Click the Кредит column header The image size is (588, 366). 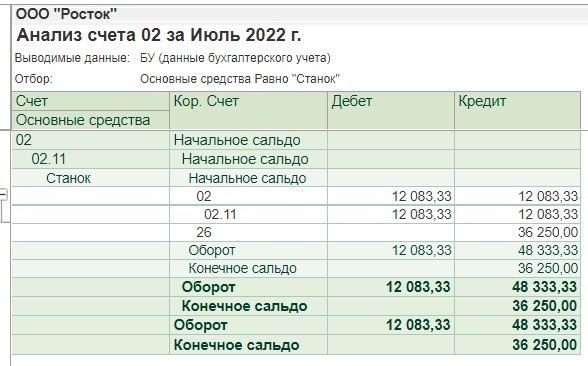518,110
